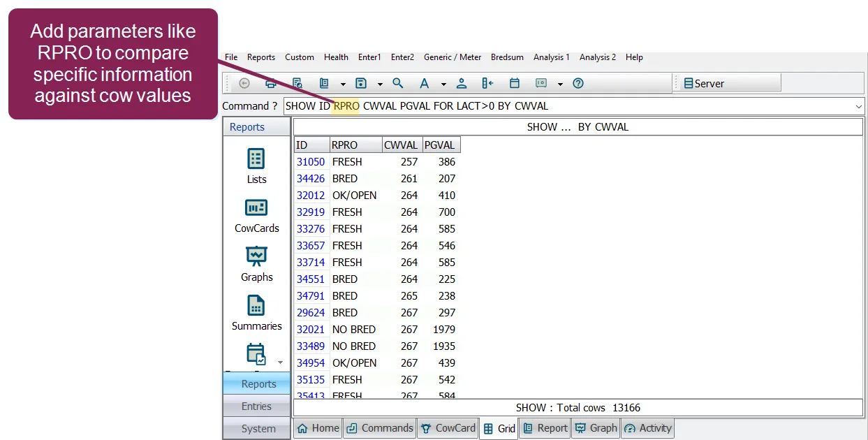Click the ID column header
This screenshot has height=440, width=868.
[x=311, y=145]
